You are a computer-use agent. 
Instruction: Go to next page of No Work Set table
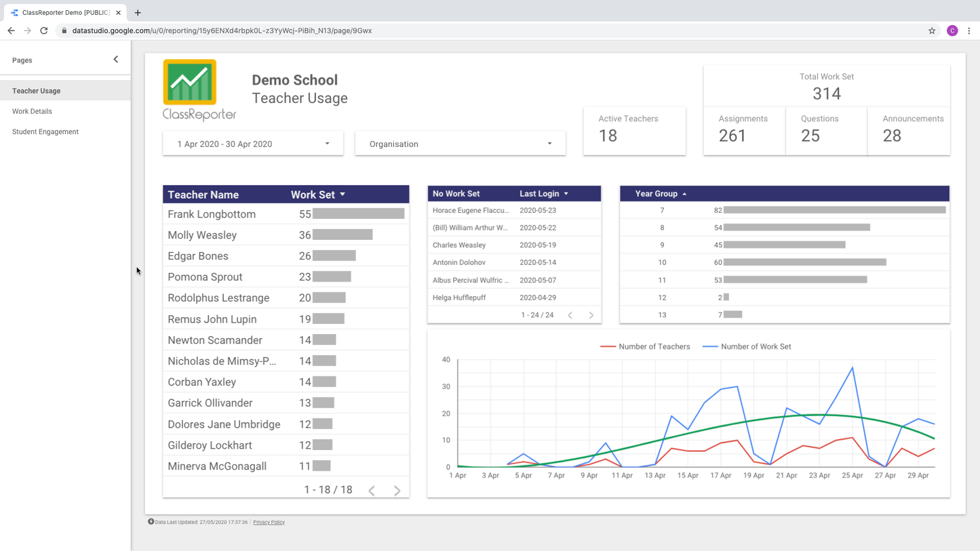click(x=591, y=315)
